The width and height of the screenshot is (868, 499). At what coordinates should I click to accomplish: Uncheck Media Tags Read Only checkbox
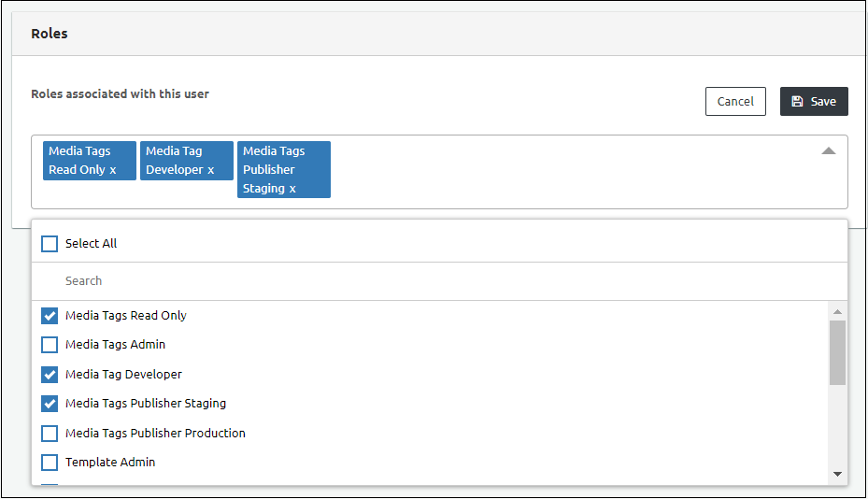pos(50,316)
